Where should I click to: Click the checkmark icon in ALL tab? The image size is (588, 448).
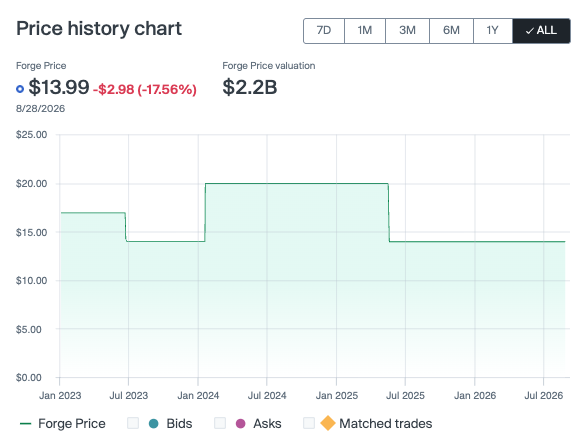pyautogui.click(x=530, y=31)
